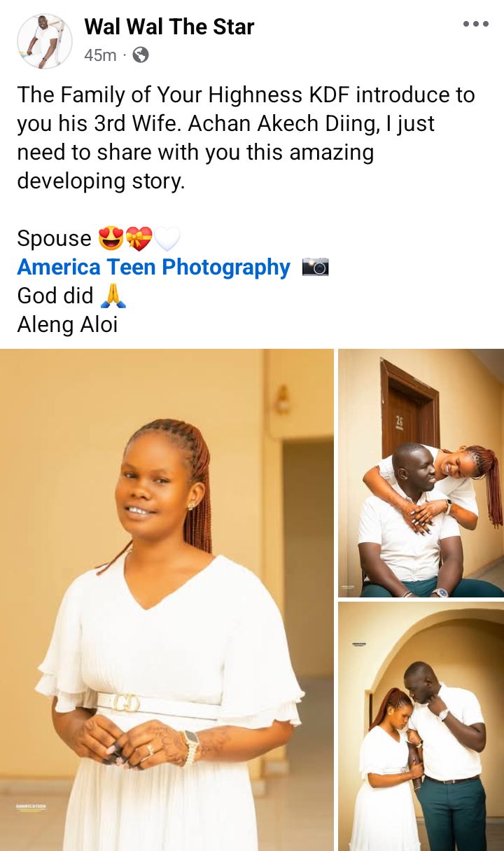Tap the heart with ribbon emoji
Viewport: 504px width, 851px height.
click(139, 239)
